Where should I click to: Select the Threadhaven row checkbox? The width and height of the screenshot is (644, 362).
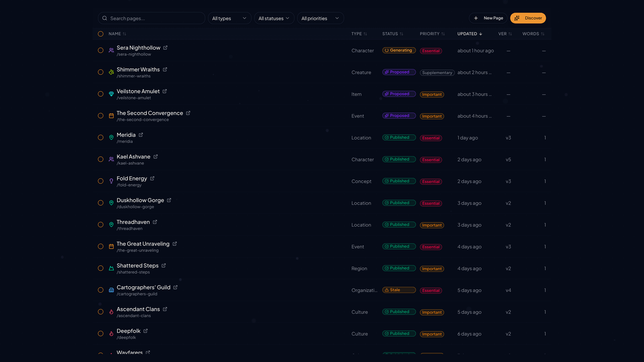pyautogui.click(x=100, y=225)
